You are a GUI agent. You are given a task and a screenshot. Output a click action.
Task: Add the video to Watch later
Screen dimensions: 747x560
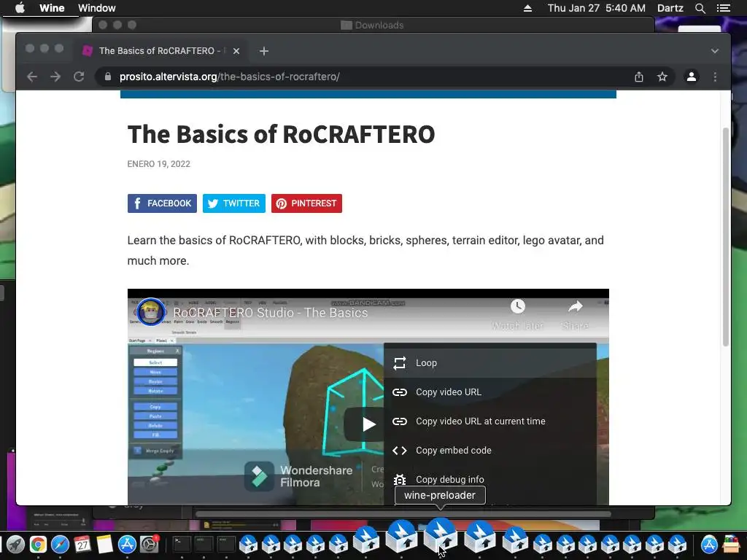(517, 314)
